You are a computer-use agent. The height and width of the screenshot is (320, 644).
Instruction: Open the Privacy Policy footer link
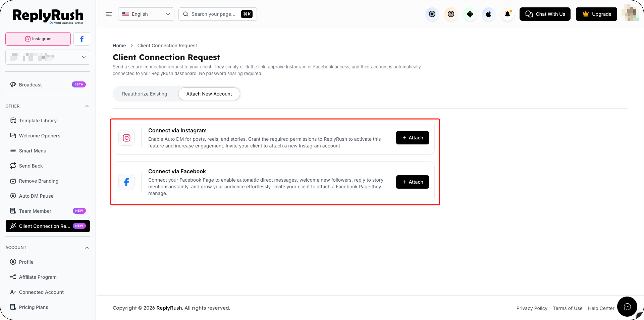point(532,308)
